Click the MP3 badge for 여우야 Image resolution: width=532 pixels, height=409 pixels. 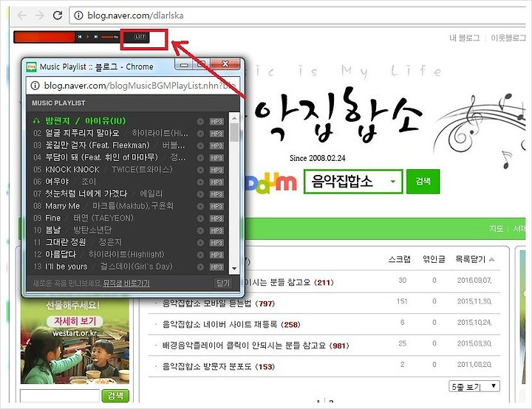point(216,182)
